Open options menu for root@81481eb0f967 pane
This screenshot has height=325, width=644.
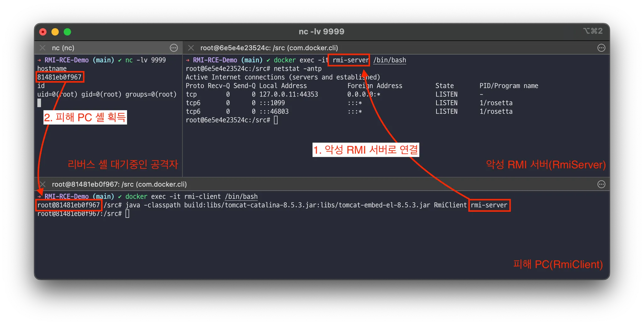click(x=601, y=184)
